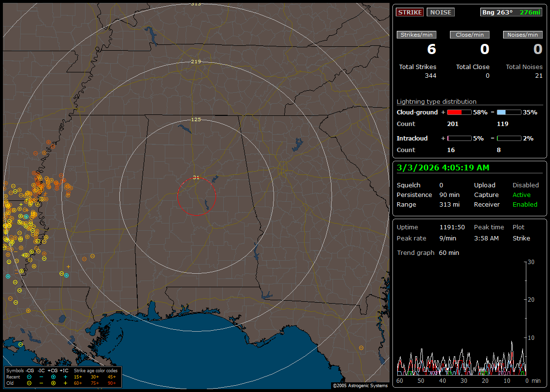Click the 15+ strike age color code

78,377
